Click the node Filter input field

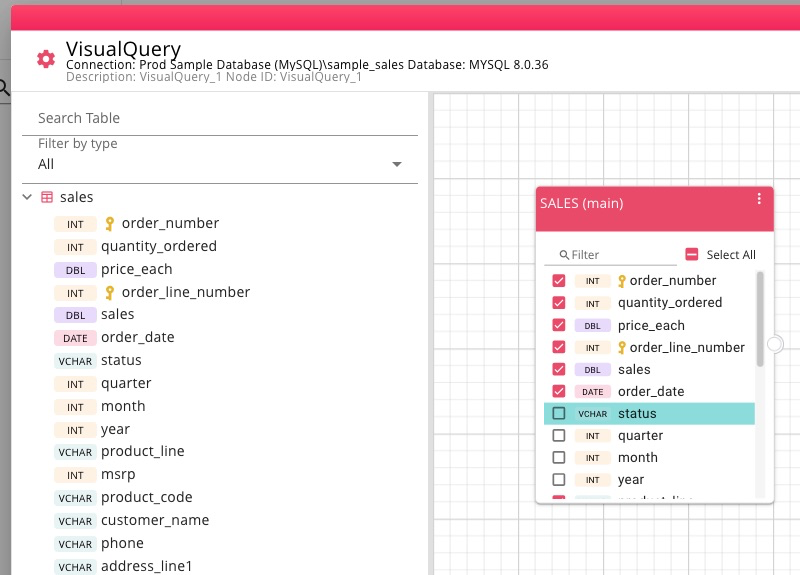tap(610, 255)
